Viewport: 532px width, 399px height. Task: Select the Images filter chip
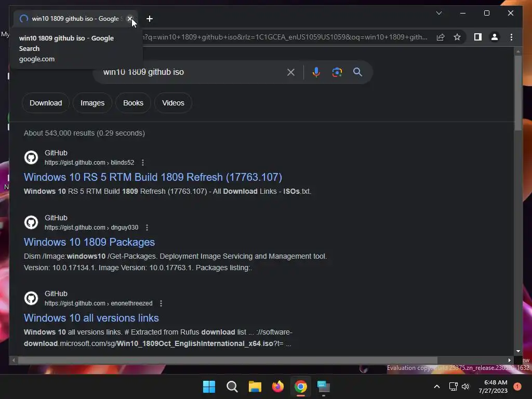tap(92, 103)
